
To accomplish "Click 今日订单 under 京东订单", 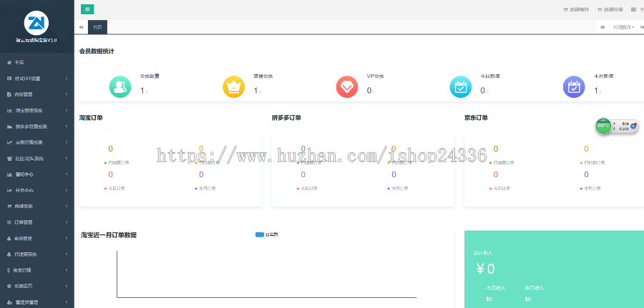I will click(x=502, y=189).
